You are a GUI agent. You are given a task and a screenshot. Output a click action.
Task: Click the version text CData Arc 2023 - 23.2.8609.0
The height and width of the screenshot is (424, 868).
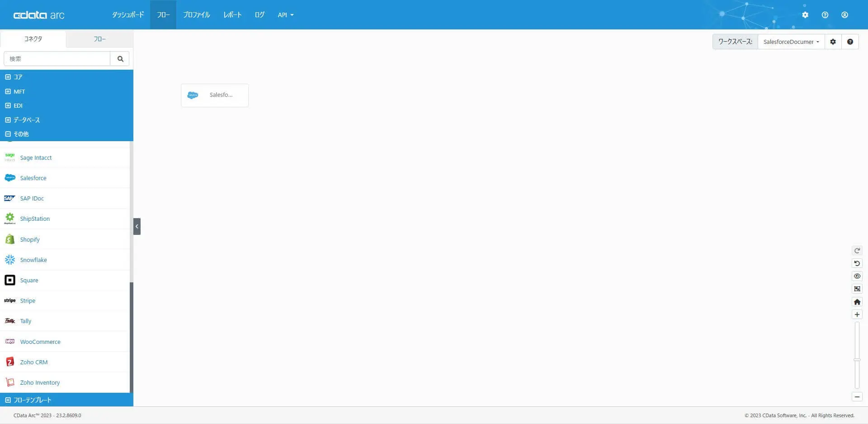click(47, 415)
